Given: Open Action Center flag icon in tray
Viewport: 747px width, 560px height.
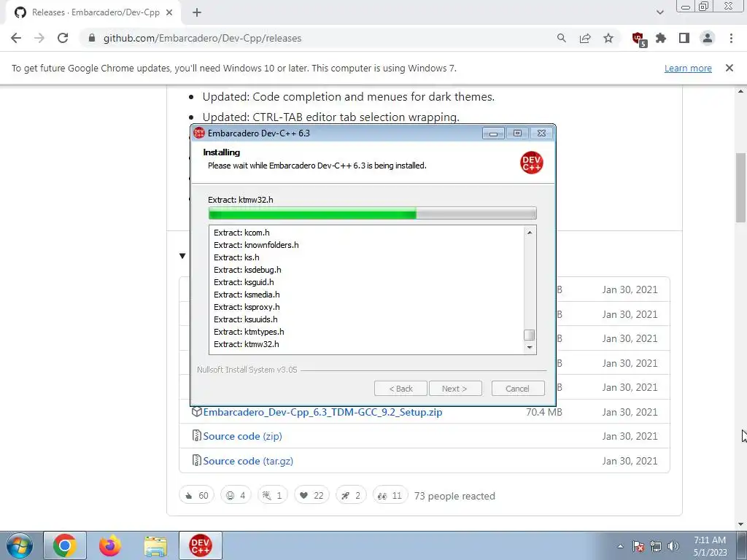Looking at the screenshot, I should 638,546.
